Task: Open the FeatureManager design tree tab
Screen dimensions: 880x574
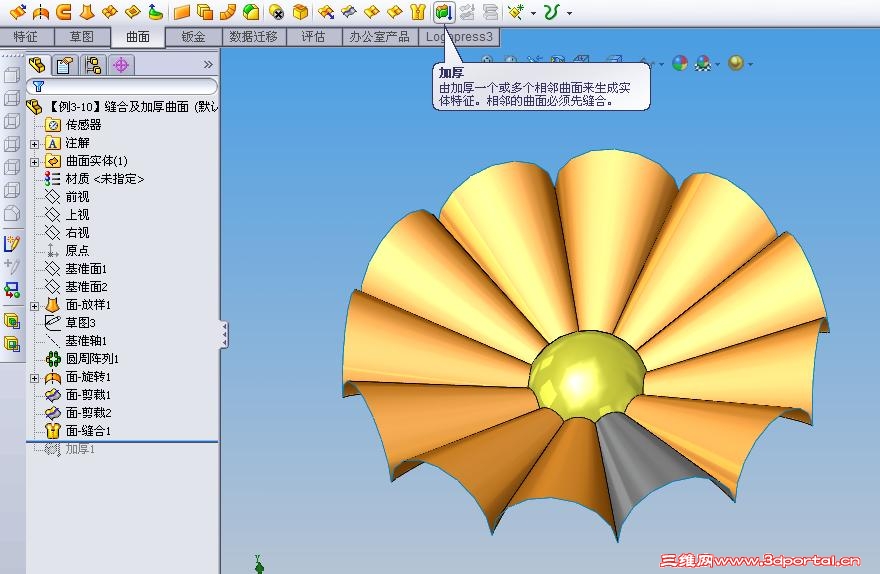Action: (38, 65)
